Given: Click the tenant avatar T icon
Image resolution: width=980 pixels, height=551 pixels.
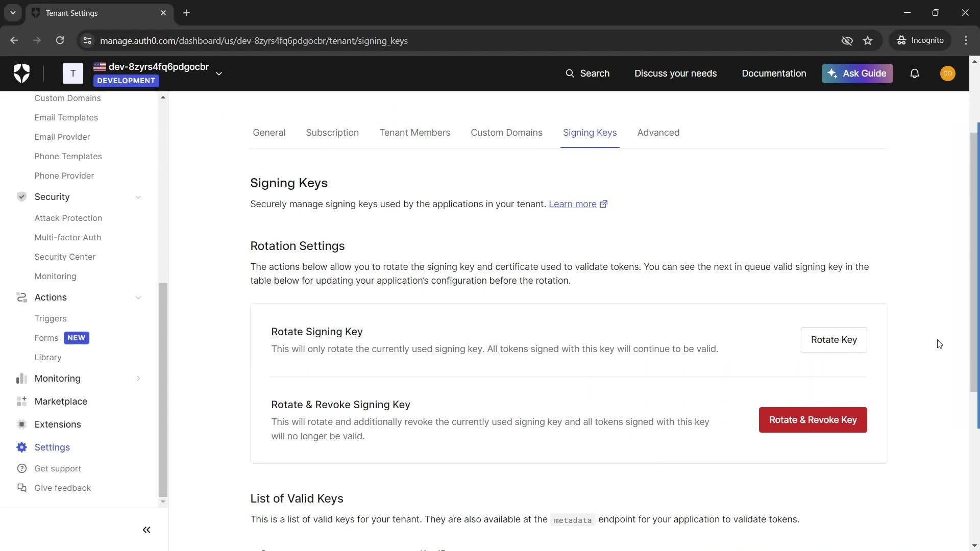Looking at the screenshot, I should pyautogui.click(x=73, y=73).
